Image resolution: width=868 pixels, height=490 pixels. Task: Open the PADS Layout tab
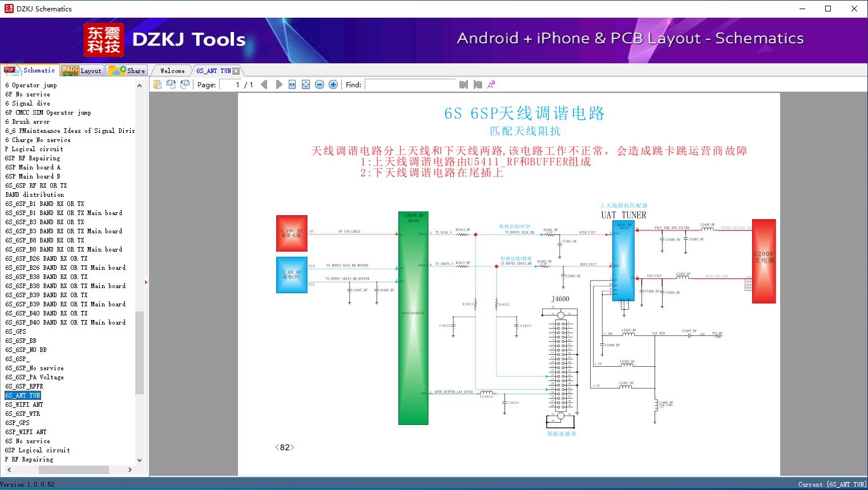pos(82,71)
